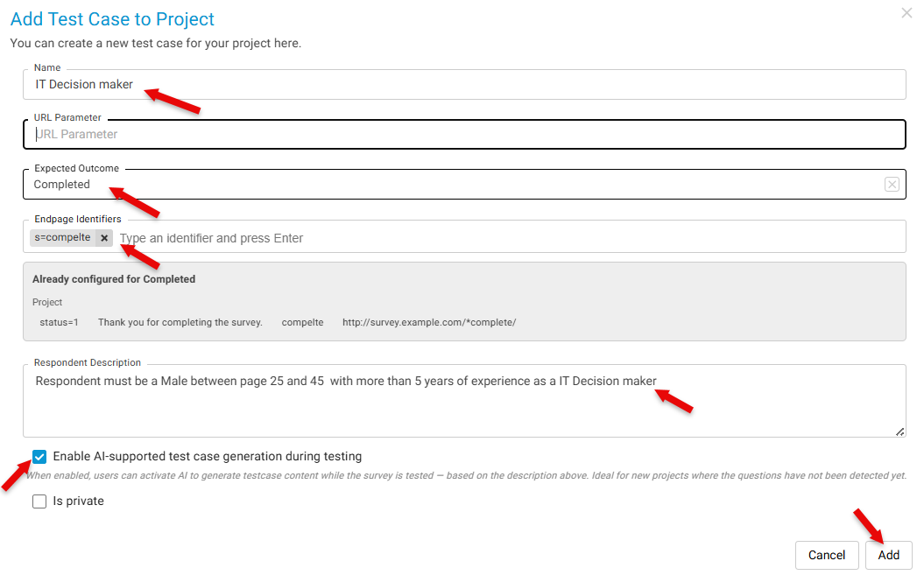Screen dimensions: 924x575
Task: Edit the Respondent Description text area
Action: pos(464,401)
